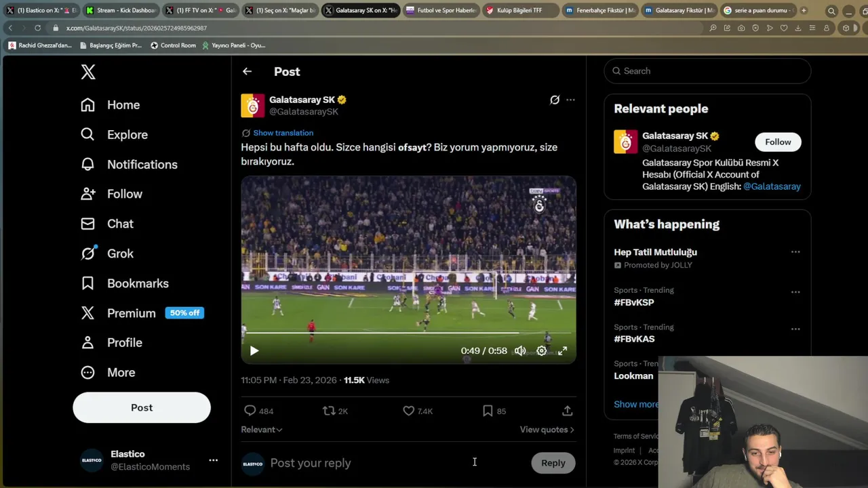Click the X logo in the sidebar
This screenshot has width=868, height=488.
(88, 72)
